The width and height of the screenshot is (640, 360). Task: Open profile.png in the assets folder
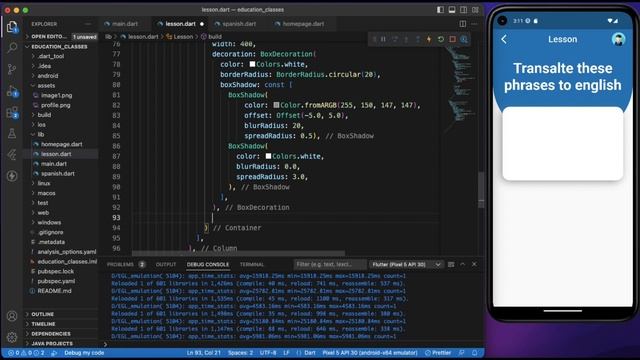(x=56, y=105)
